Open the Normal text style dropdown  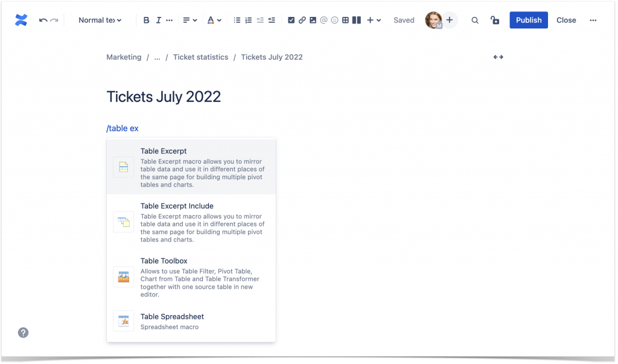[100, 20]
